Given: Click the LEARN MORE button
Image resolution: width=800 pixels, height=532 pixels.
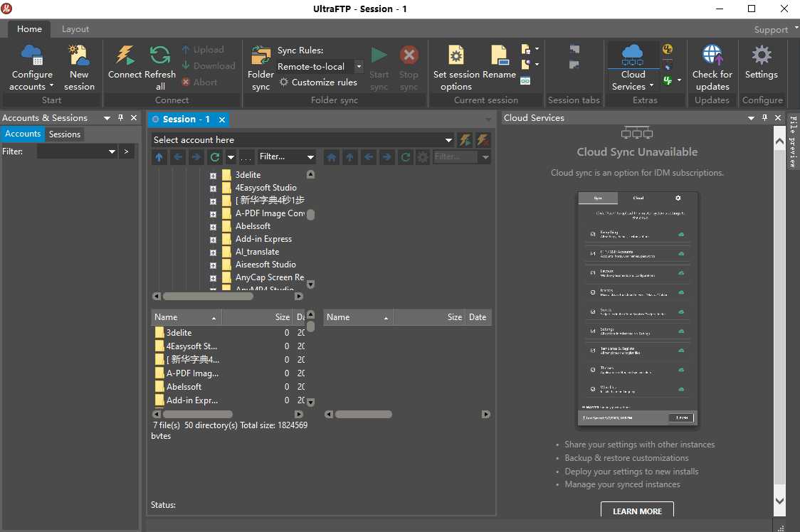Looking at the screenshot, I should coord(637,510).
